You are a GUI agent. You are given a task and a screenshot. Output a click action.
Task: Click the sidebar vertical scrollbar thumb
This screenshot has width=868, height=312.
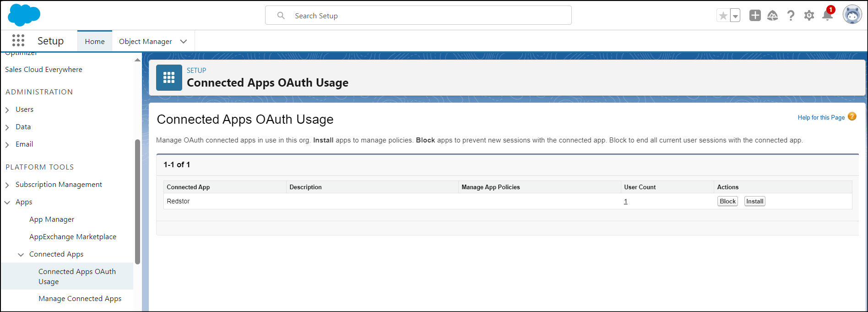coord(137,202)
